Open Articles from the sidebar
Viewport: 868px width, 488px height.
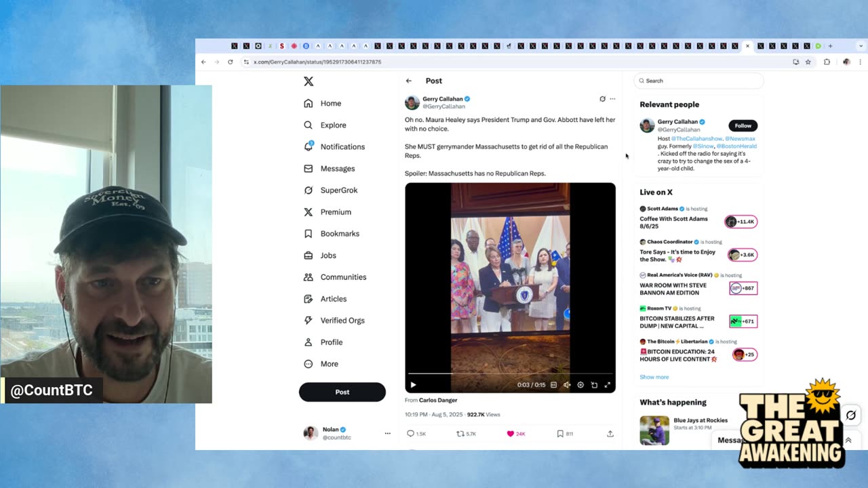click(325, 298)
